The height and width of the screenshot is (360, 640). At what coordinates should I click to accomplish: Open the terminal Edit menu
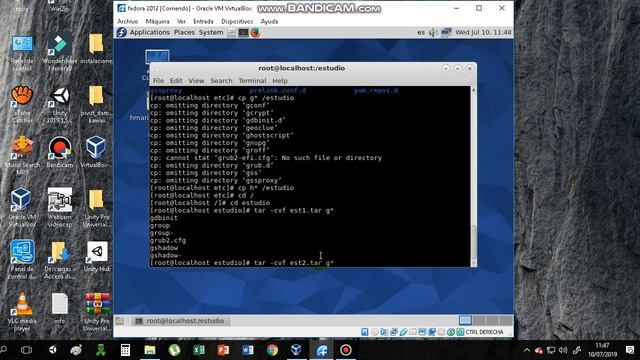click(x=176, y=81)
